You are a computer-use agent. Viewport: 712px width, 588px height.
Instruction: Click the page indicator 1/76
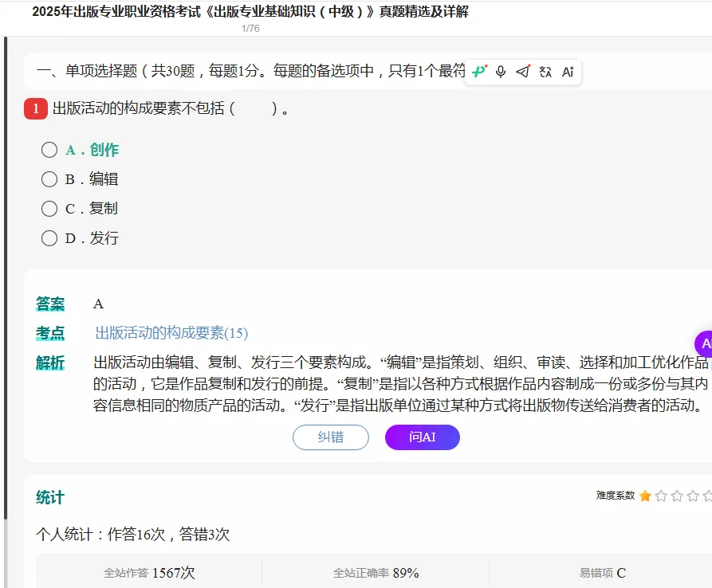pyautogui.click(x=250, y=28)
